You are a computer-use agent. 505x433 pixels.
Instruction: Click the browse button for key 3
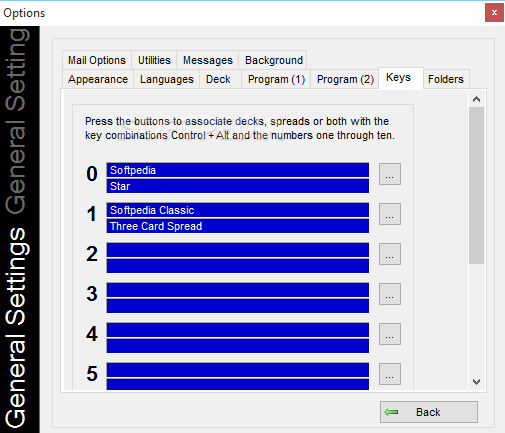pos(390,294)
